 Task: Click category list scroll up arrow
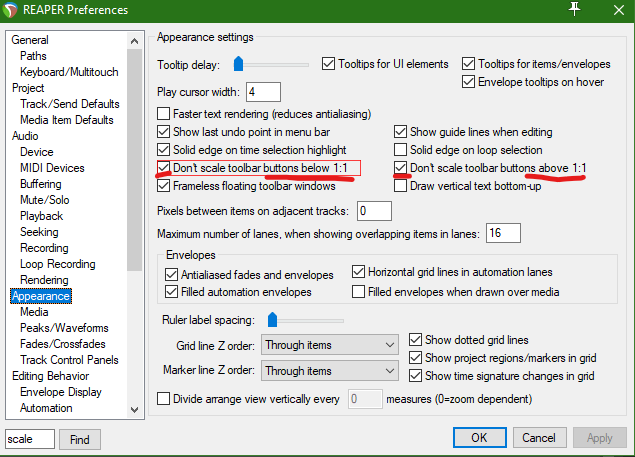pos(134,41)
